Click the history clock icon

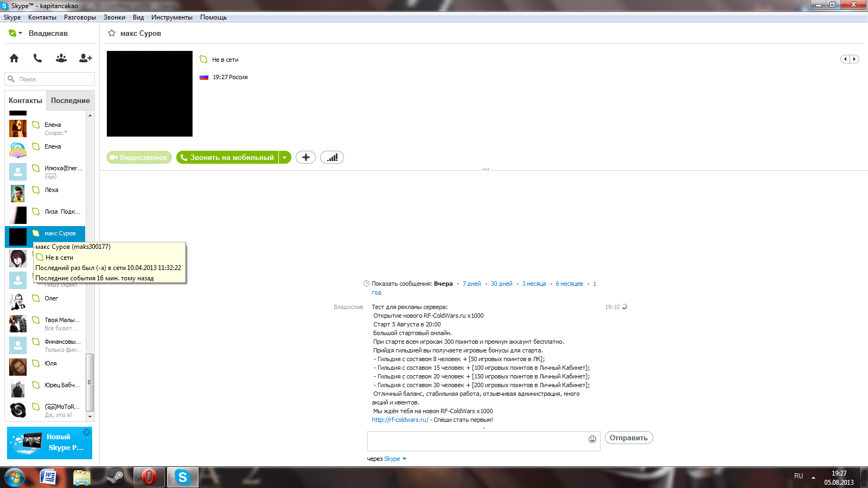366,284
